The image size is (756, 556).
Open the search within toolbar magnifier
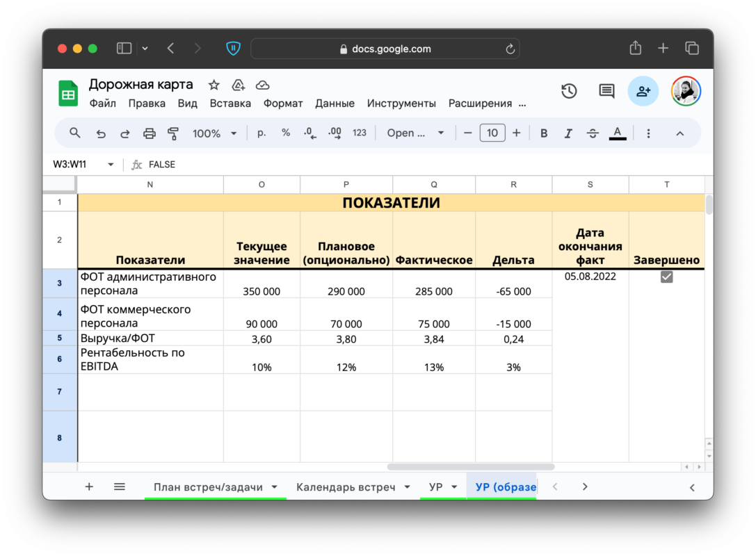point(74,132)
